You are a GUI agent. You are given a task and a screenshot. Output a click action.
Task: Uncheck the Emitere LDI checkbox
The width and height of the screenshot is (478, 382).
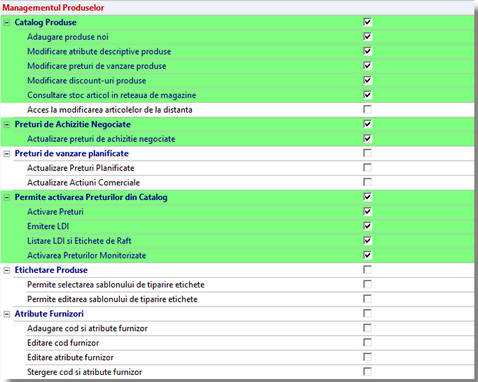367,226
